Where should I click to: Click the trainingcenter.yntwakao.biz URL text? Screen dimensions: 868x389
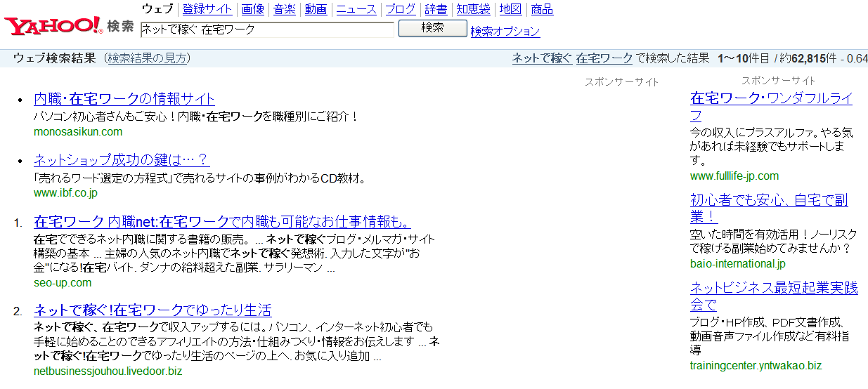coord(756,366)
